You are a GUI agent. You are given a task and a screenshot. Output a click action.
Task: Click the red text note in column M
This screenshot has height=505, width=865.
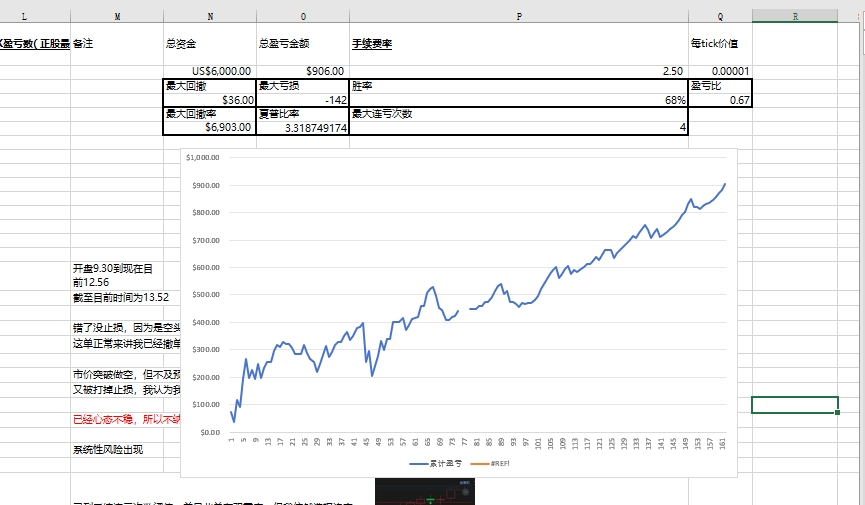127,419
